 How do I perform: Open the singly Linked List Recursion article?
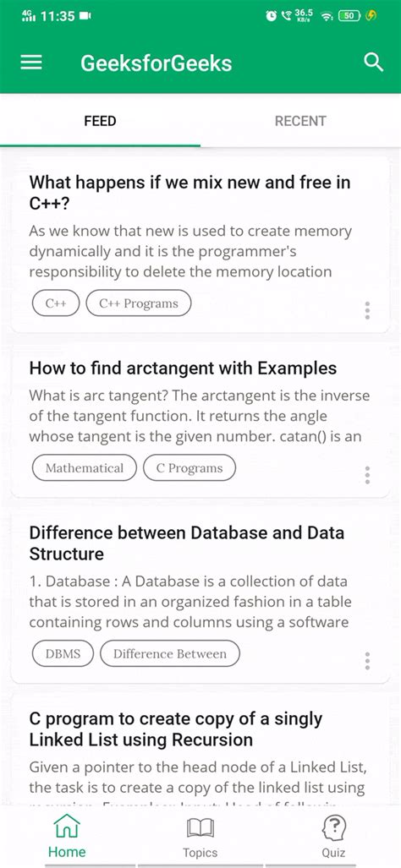[176, 729]
